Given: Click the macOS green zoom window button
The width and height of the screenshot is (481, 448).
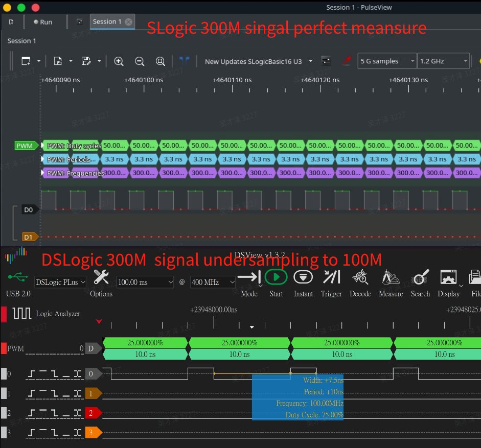Looking at the screenshot, I should [21, 7].
